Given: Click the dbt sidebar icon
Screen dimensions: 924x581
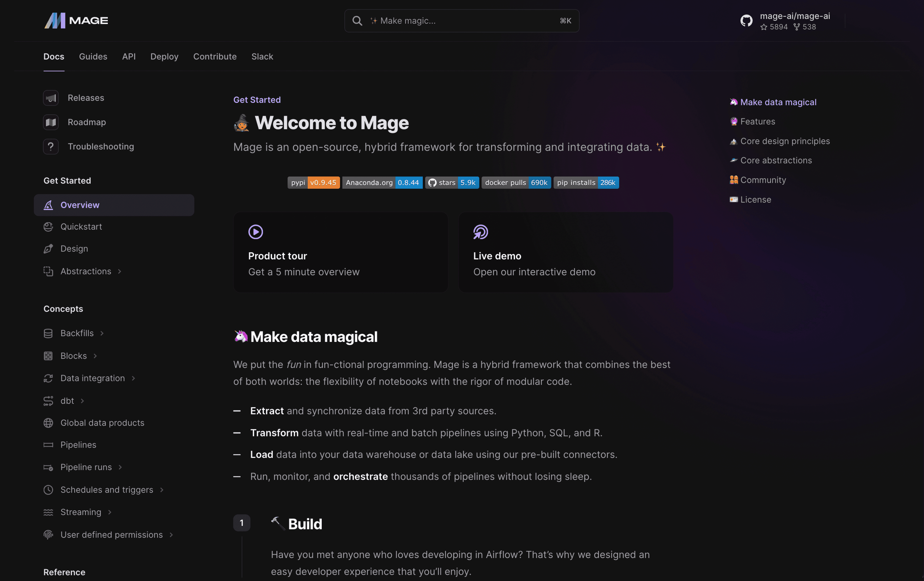Looking at the screenshot, I should click(48, 401).
